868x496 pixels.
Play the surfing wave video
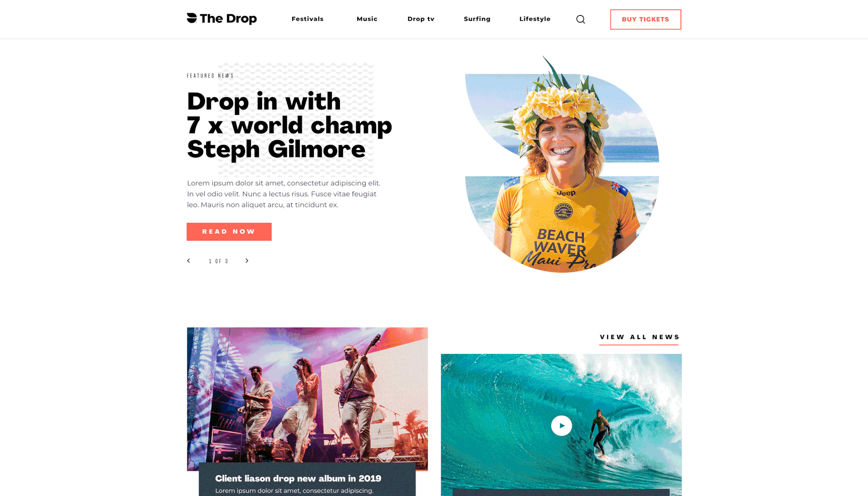pos(561,425)
